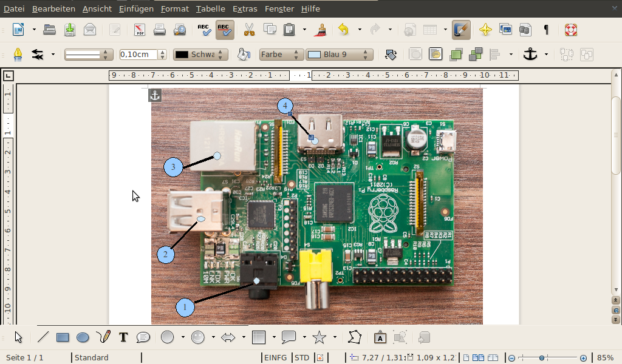The image size is (622, 364).
Task: Insert Callout speech bubble tool
Action: point(143,337)
